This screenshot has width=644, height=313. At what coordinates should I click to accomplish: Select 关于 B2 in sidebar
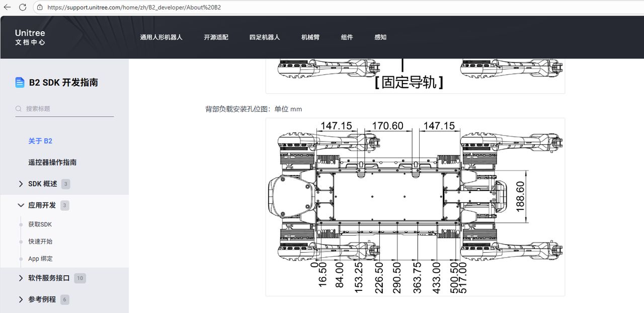40,141
